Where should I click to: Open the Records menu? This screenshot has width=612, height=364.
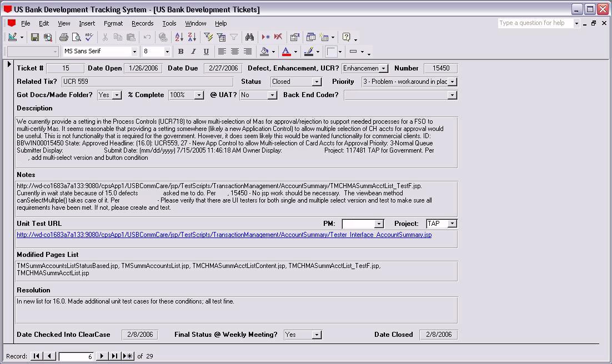[x=142, y=23]
